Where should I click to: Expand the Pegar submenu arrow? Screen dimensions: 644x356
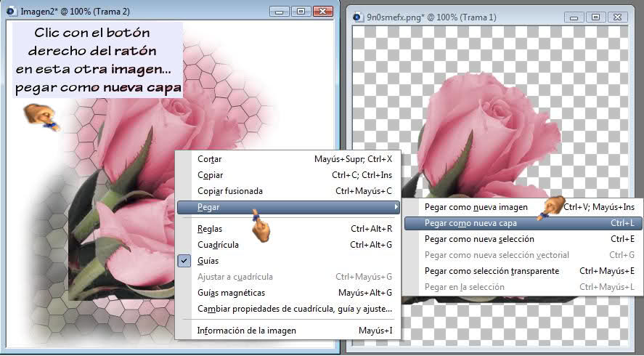point(396,207)
